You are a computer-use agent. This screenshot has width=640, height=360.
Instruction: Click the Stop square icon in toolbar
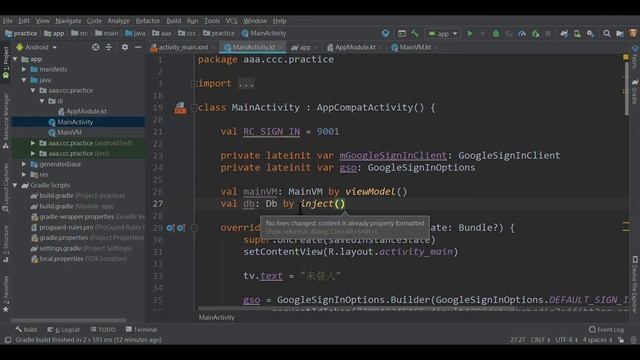(549, 33)
